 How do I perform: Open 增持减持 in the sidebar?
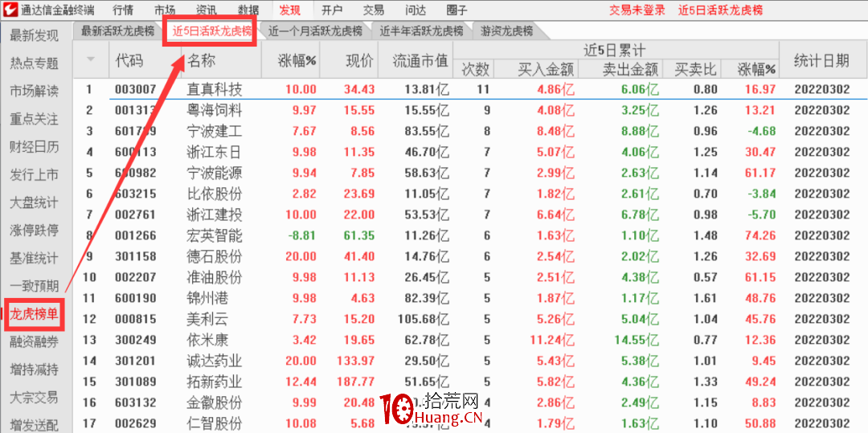[x=34, y=369]
